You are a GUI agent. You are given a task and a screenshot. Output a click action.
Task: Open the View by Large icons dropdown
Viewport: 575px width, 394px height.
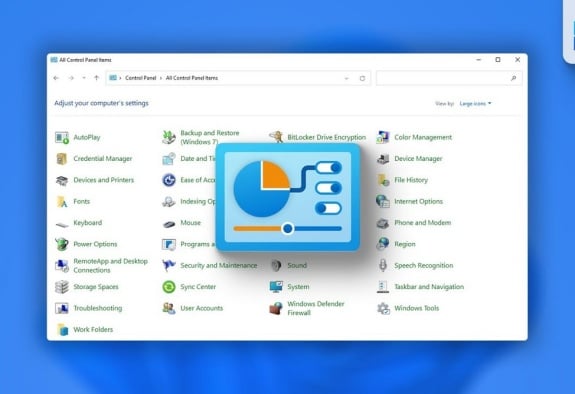tap(475, 104)
